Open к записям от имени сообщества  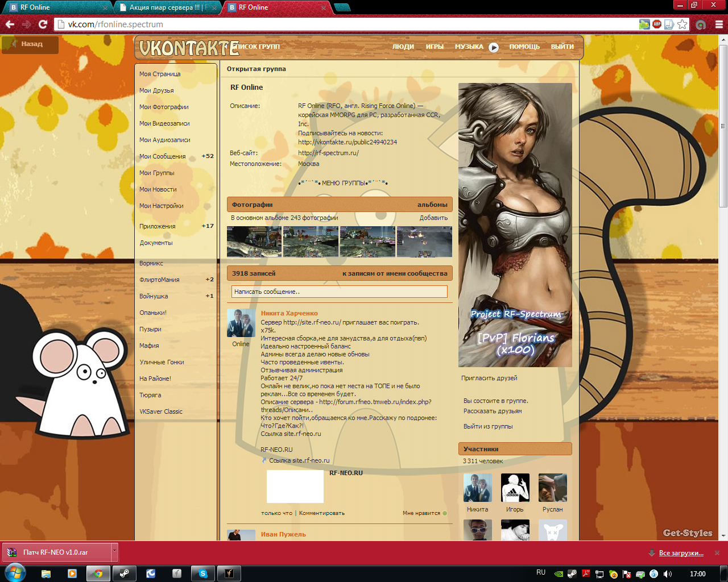pyautogui.click(x=395, y=273)
